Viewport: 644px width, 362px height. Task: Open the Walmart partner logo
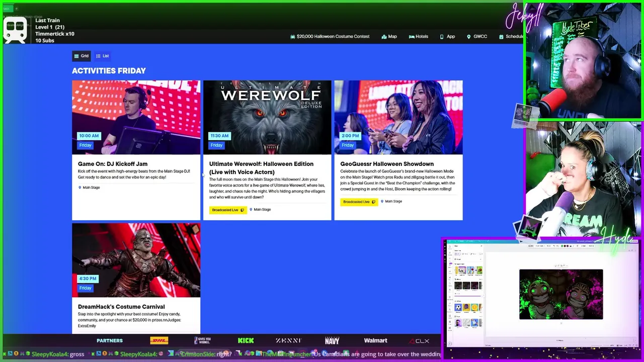(x=375, y=341)
